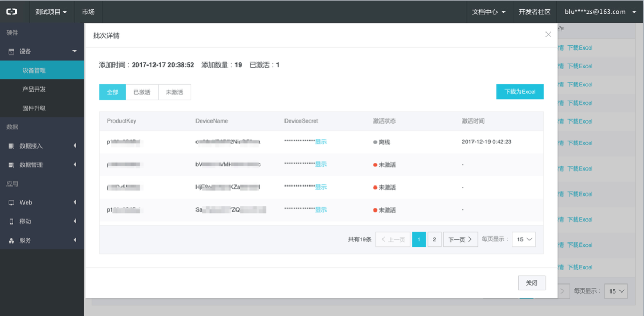Open 市场 in the top navigation
Screen dimensions: 644x316
click(88, 12)
